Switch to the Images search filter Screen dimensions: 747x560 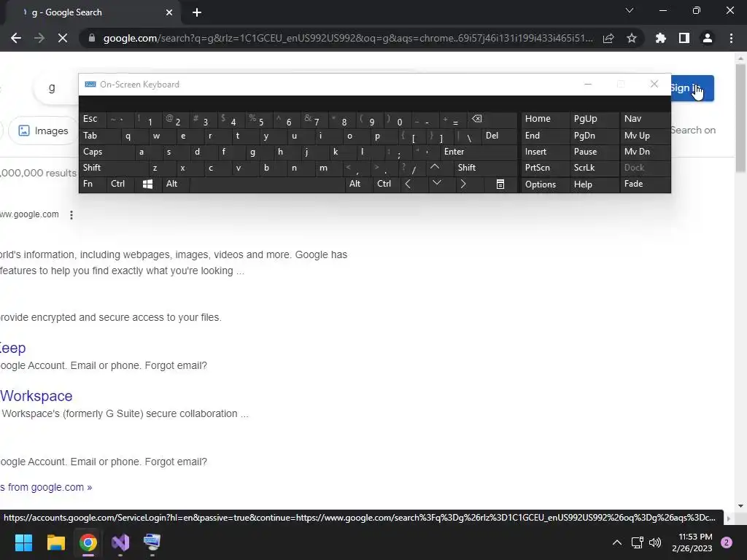pos(44,131)
